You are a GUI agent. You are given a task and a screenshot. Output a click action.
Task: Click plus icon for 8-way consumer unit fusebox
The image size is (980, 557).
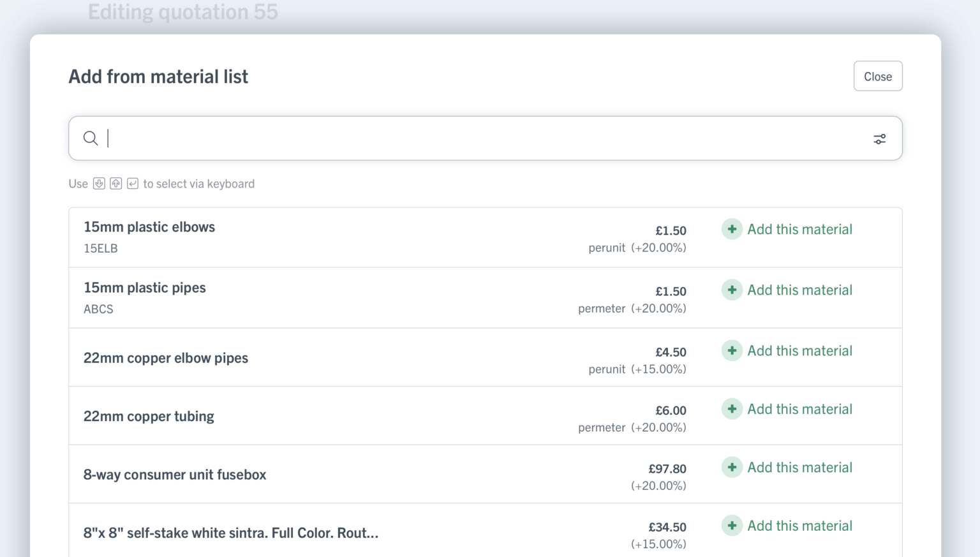coord(732,467)
